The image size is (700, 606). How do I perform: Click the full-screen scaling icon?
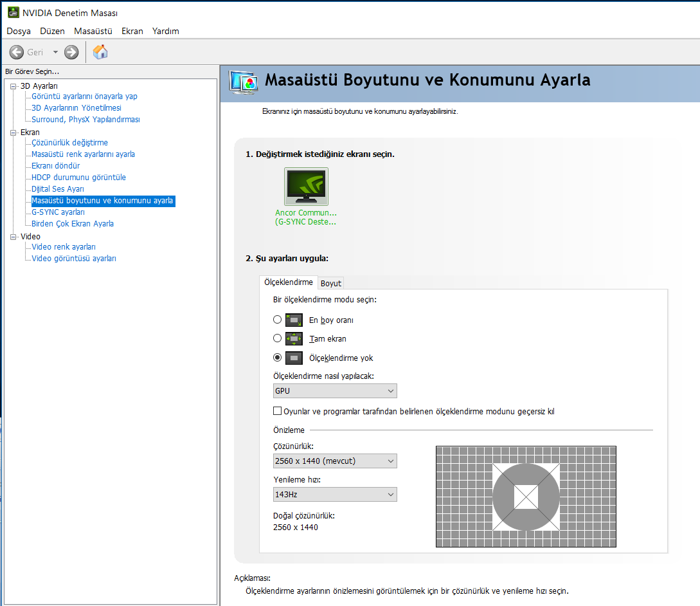[294, 339]
